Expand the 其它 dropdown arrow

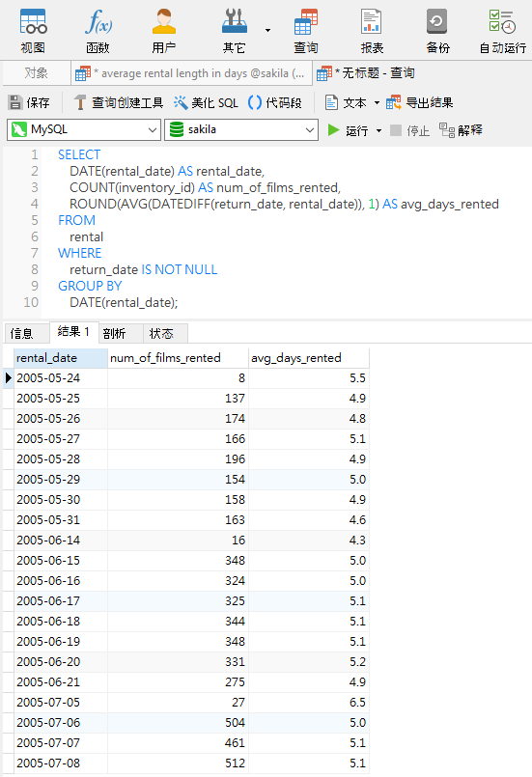(x=267, y=31)
